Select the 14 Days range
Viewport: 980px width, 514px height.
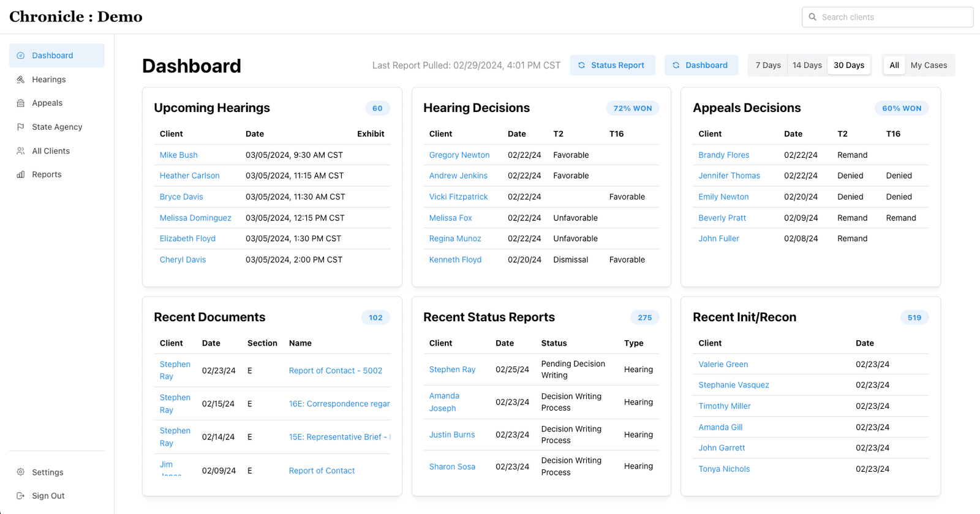[807, 65]
